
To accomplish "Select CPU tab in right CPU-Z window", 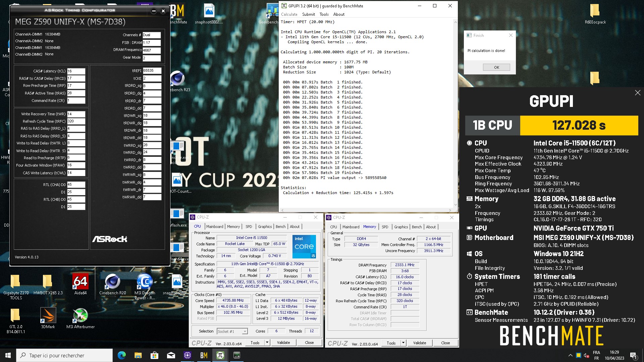I will (x=334, y=227).
